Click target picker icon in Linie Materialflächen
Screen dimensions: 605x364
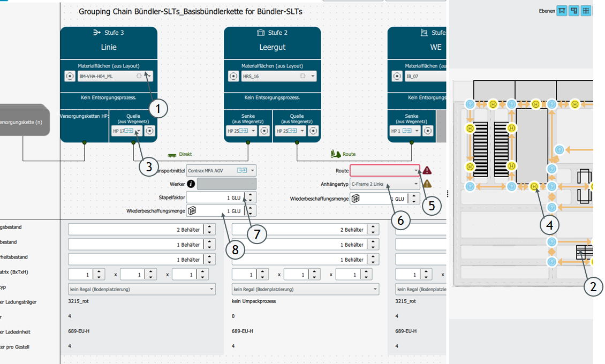tap(70, 76)
